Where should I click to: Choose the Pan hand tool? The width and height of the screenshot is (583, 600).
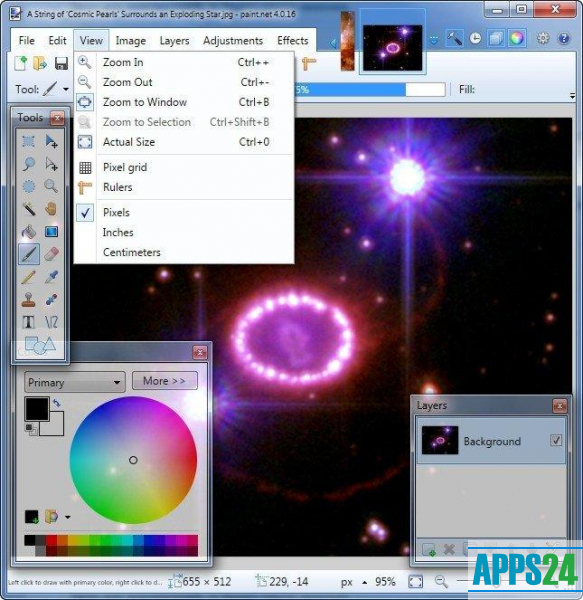(51, 209)
